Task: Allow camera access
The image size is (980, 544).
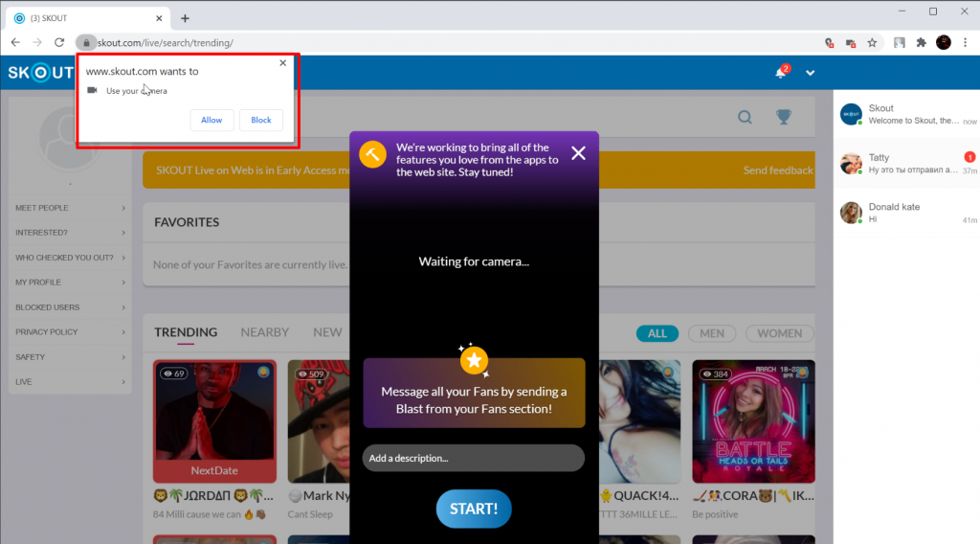Action: pyautogui.click(x=212, y=120)
